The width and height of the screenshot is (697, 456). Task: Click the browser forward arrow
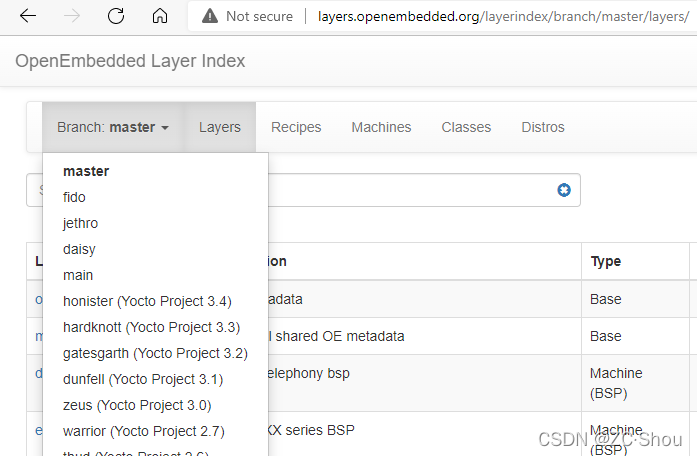[72, 16]
